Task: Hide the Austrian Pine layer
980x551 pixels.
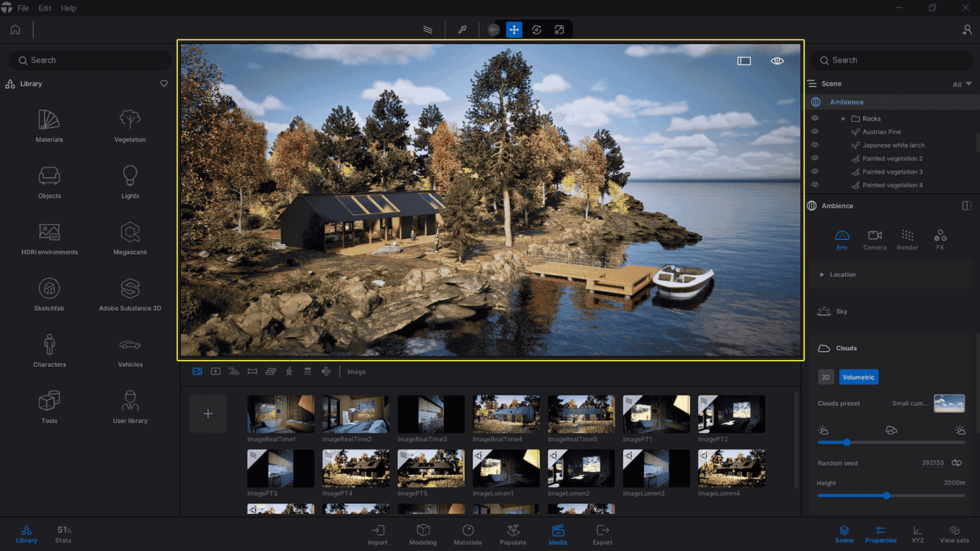Action: coord(815,132)
